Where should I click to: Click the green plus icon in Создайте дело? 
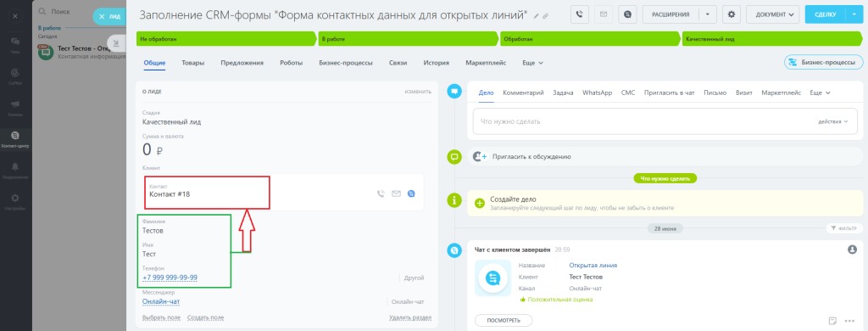[480, 203]
